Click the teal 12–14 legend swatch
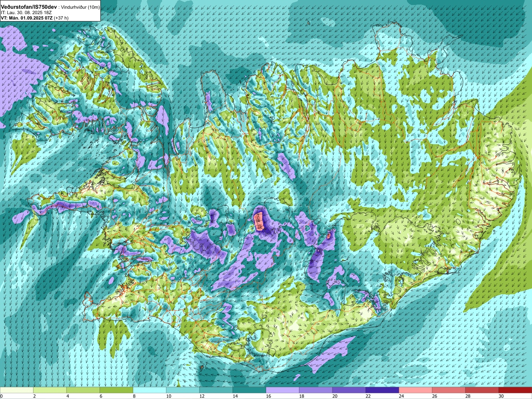The height and width of the screenshot is (399, 532). tap(216, 390)
